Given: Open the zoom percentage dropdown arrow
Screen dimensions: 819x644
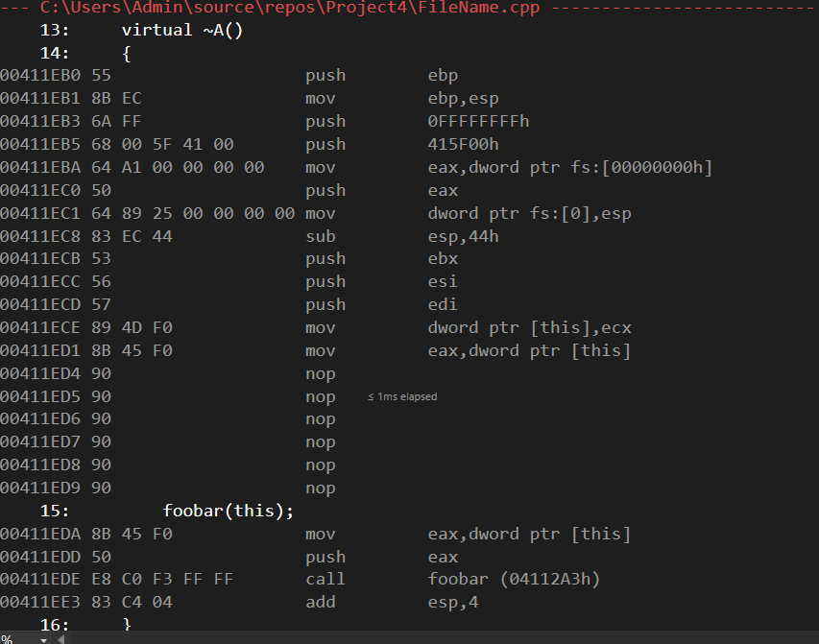Looking at the screenshot, I should pyautogui.click(x=43, y=639).
